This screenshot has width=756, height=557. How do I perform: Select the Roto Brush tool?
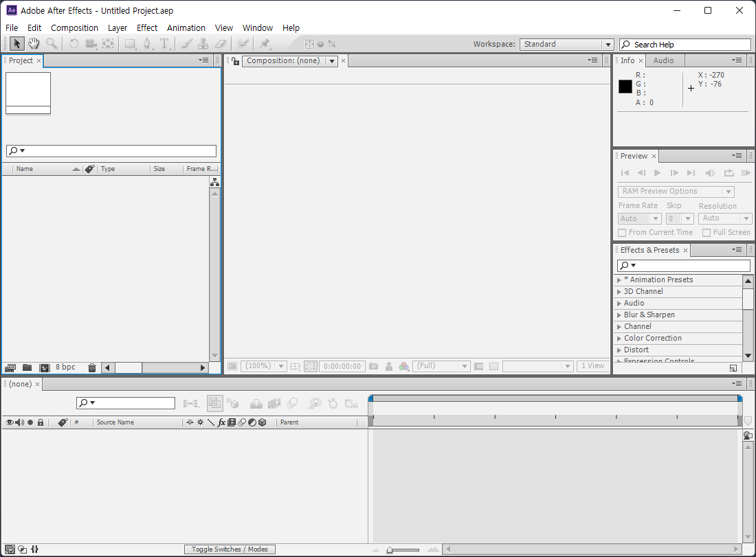click(243, 44)
